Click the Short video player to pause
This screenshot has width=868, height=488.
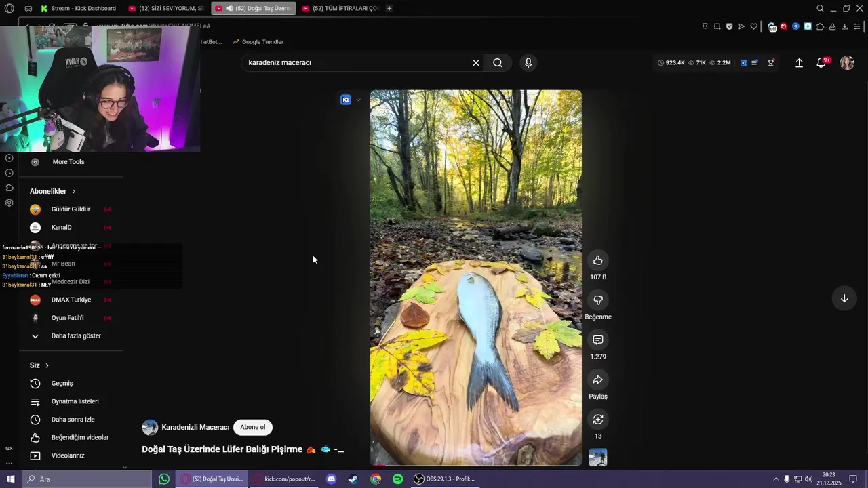coord(475,278)
